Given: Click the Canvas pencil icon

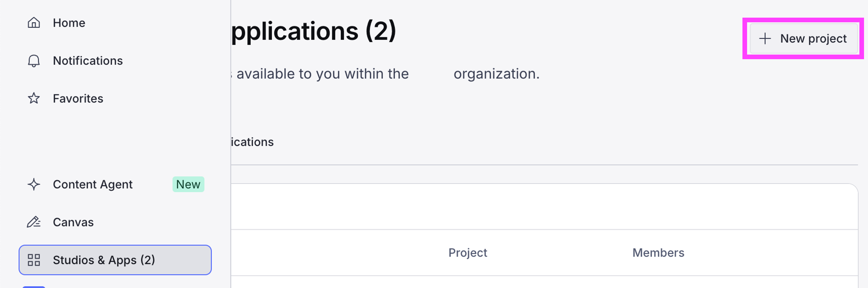Looking at the screenshot, I should coord(34,222).
